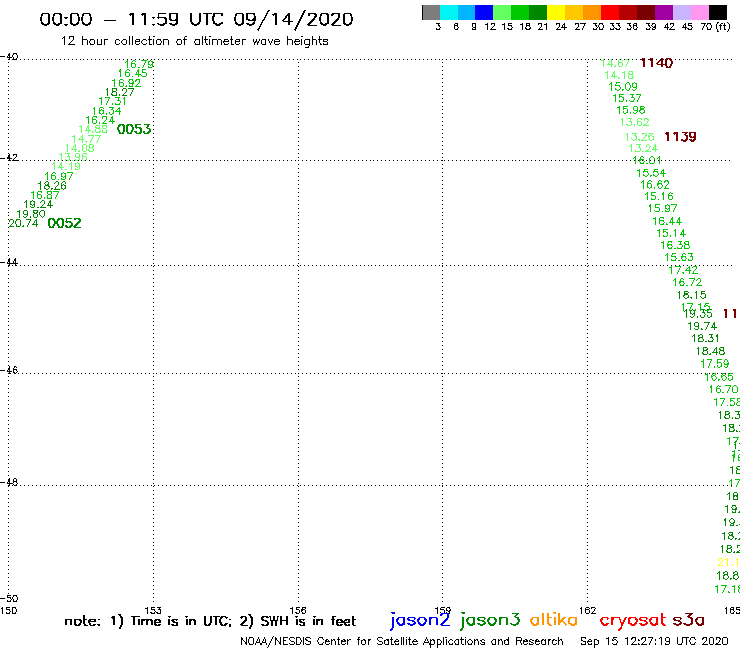The width and height of the screenshot is (740, 650).
Task: Click the 16.01 wave height value
Action: point(647,160)
